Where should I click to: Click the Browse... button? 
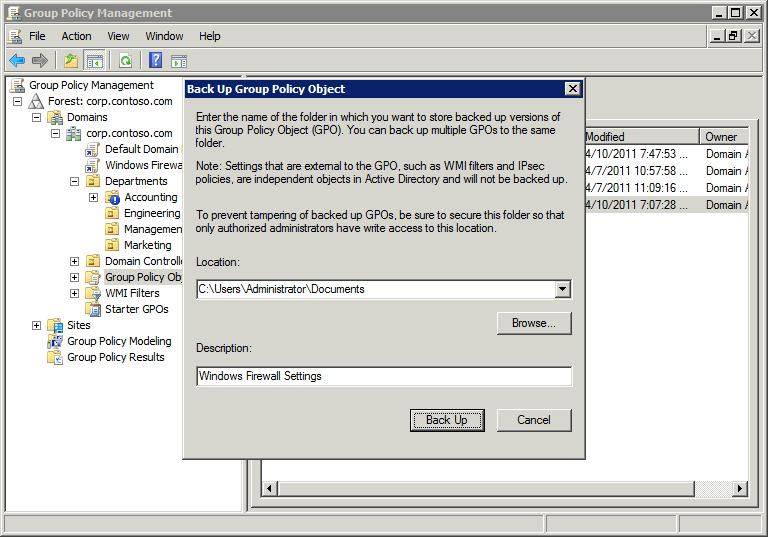[x=534, y=323]
